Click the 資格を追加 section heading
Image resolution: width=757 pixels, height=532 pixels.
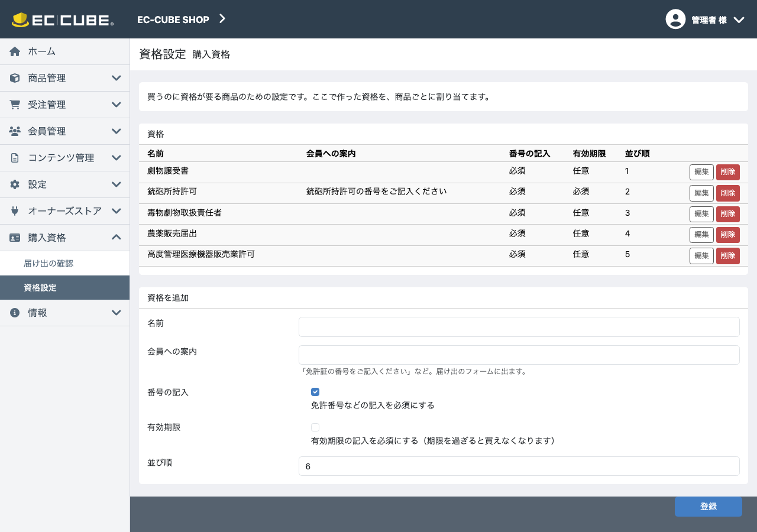point(168,298)
